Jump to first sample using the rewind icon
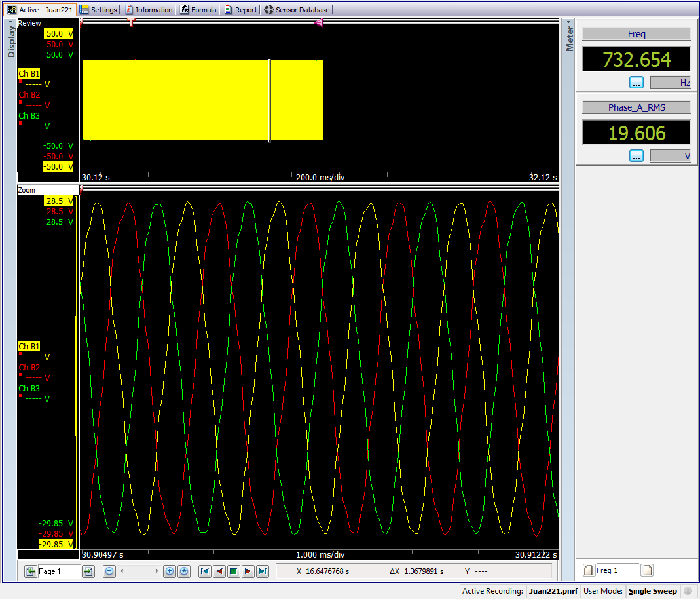 click(x=206, y=571)
